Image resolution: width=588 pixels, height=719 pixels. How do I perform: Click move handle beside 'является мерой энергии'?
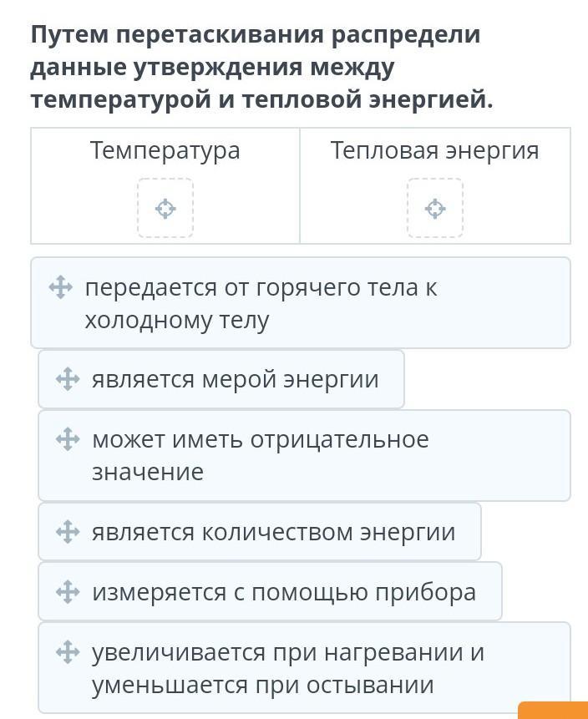pyautogui.click(x=68, y=380)
